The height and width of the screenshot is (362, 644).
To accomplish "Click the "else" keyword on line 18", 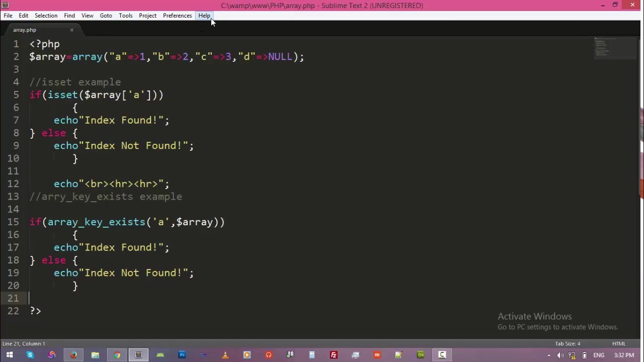I will [54, 260].
